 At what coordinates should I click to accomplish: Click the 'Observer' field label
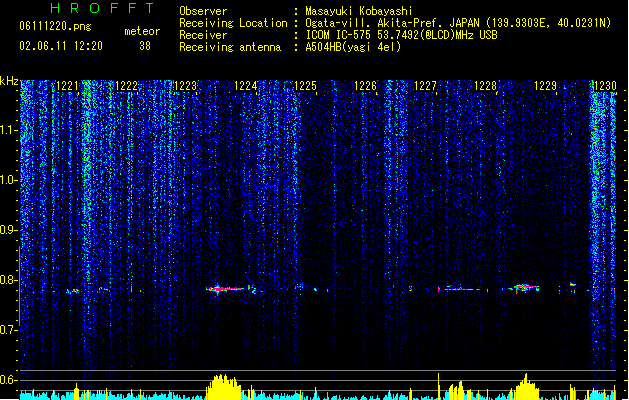click(203, 11)
